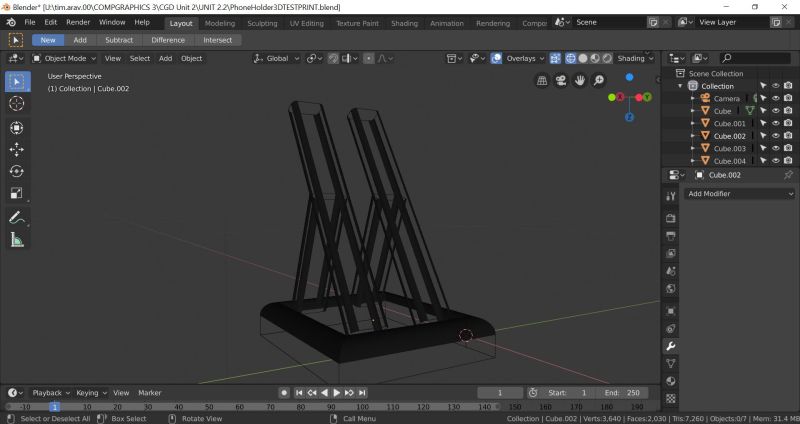Viewport: 800px width, 424px height.
Task: Toggle viewport overlays on or off
Action: point(496,59)
